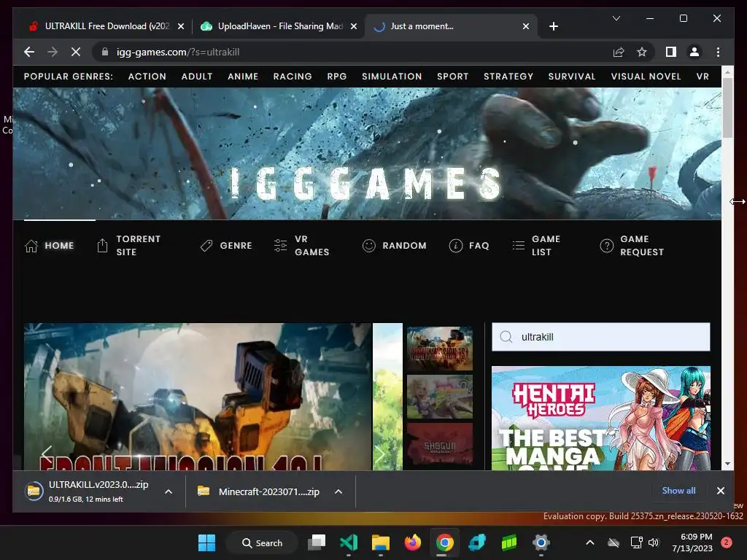This screenshot has width=747, height=560.
Task: Stop loading the page
Action: 76,52
